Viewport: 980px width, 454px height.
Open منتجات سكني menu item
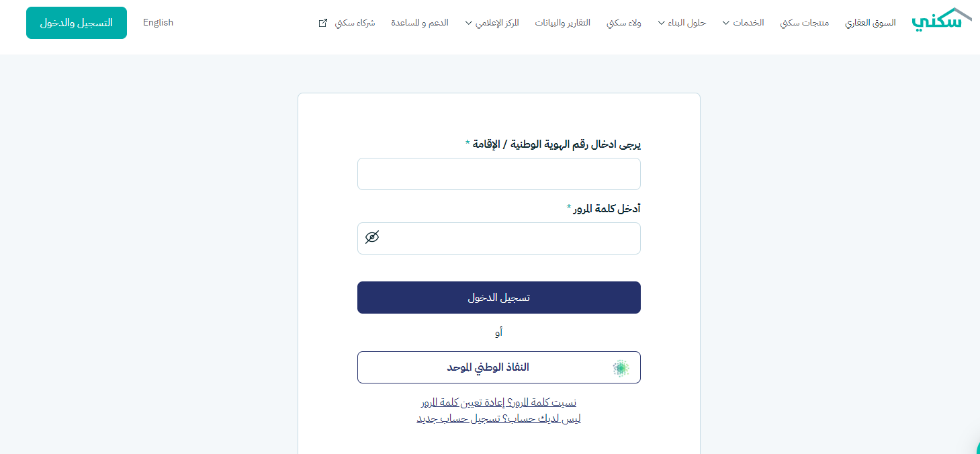tap(804, 23)
